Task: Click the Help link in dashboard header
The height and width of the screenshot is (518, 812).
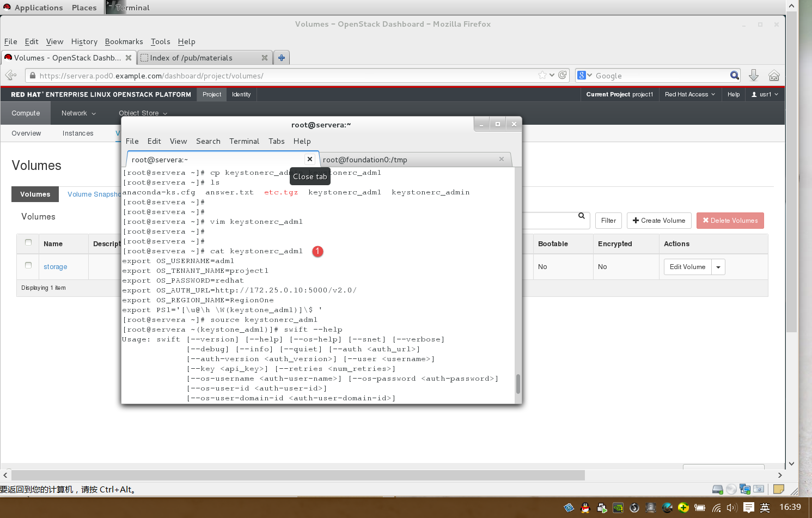Action: pos(734,94)
